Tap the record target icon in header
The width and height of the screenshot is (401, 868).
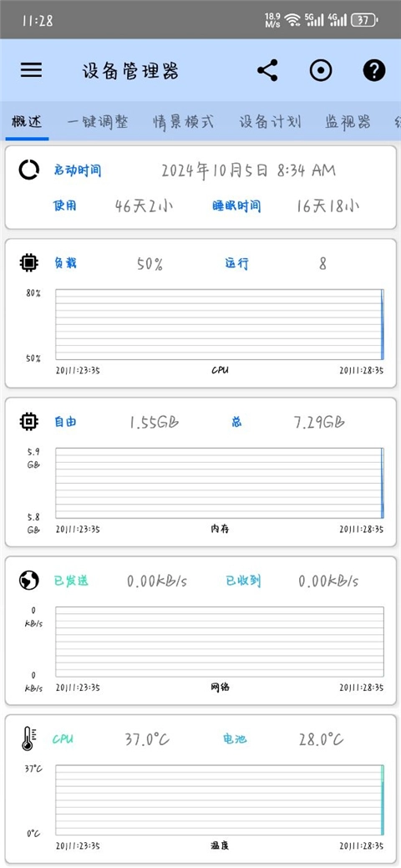click(321, 70)
